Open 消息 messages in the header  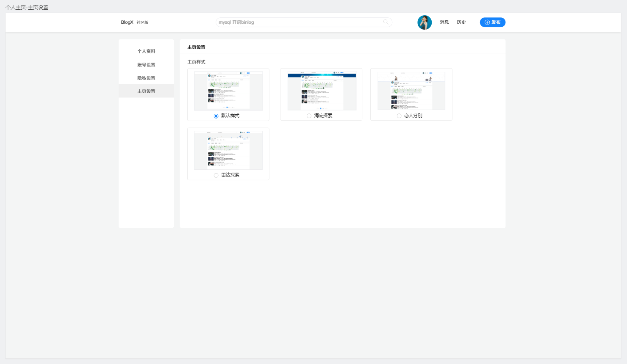(444, 22)
